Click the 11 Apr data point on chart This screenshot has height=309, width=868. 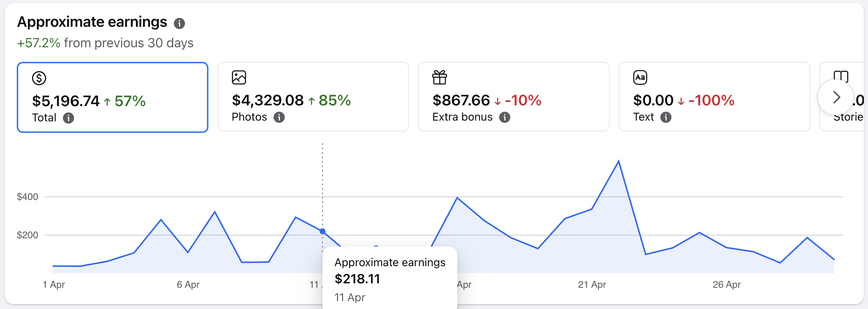tap(323, 232)
